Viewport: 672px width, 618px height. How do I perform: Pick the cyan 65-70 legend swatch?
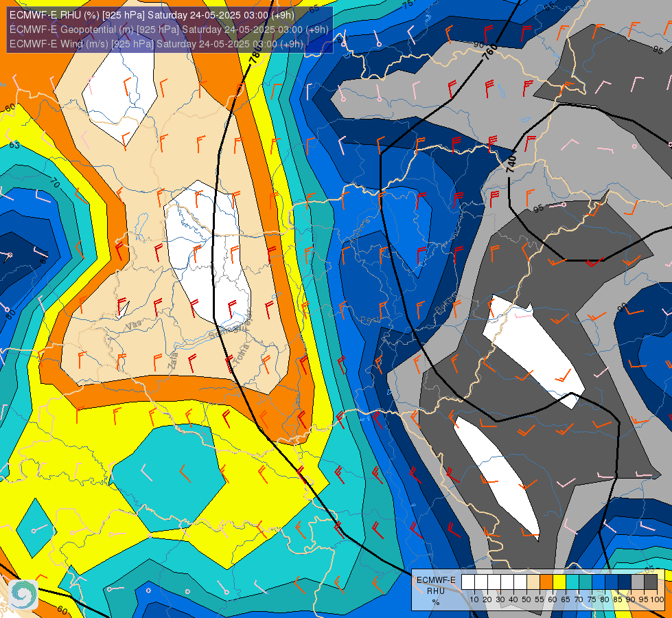point(572,582)
